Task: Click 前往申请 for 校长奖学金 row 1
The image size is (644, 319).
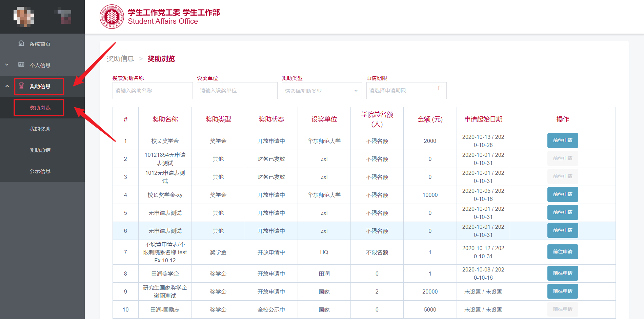Action: [x=562, y=140]
